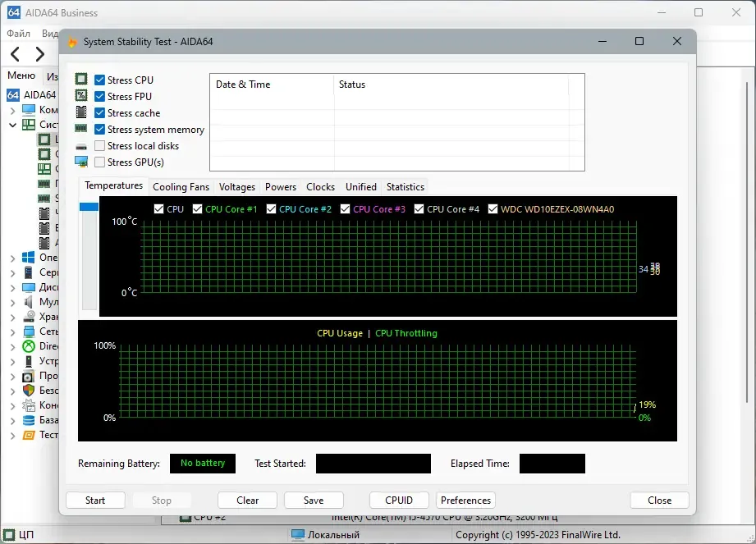The width and height of the screenshot is (756, 544).
Task: Click the Windows logo icon in the sidebar tree
Action: (29, 258)
